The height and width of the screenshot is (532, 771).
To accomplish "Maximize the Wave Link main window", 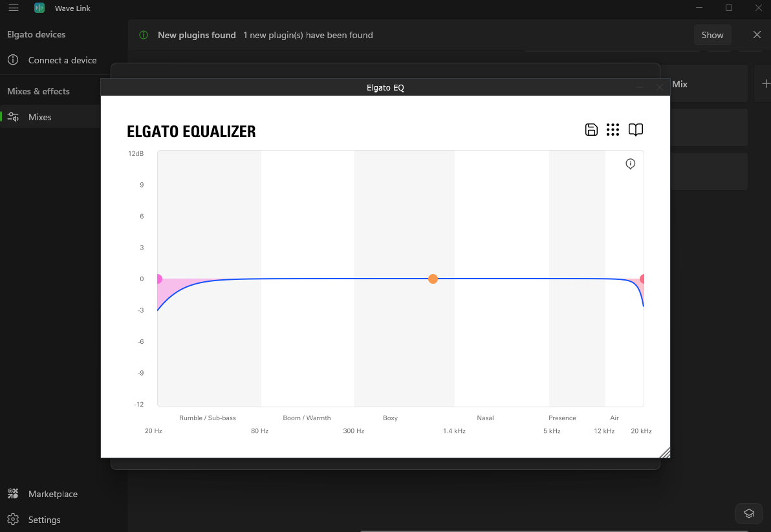I will [x=729, y=8].
